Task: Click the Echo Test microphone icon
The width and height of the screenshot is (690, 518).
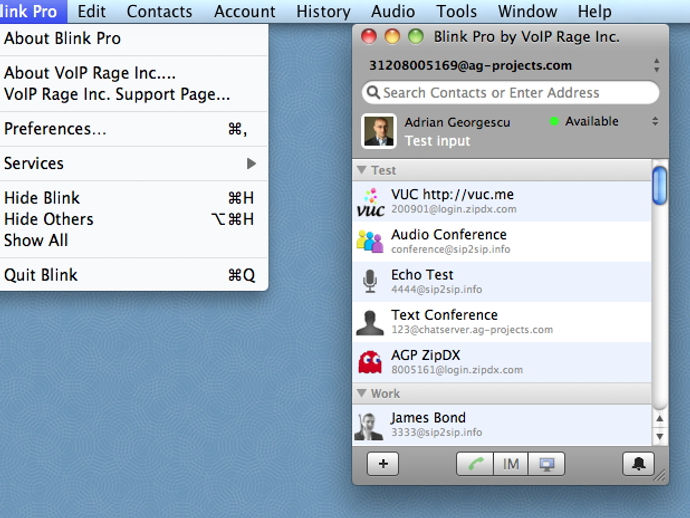Action: (x=370, y=281)
